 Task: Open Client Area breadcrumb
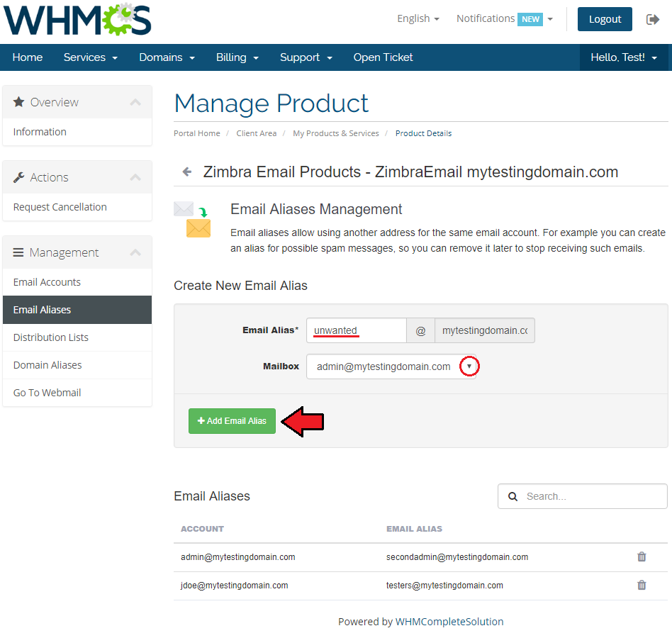tap(257, 133)
